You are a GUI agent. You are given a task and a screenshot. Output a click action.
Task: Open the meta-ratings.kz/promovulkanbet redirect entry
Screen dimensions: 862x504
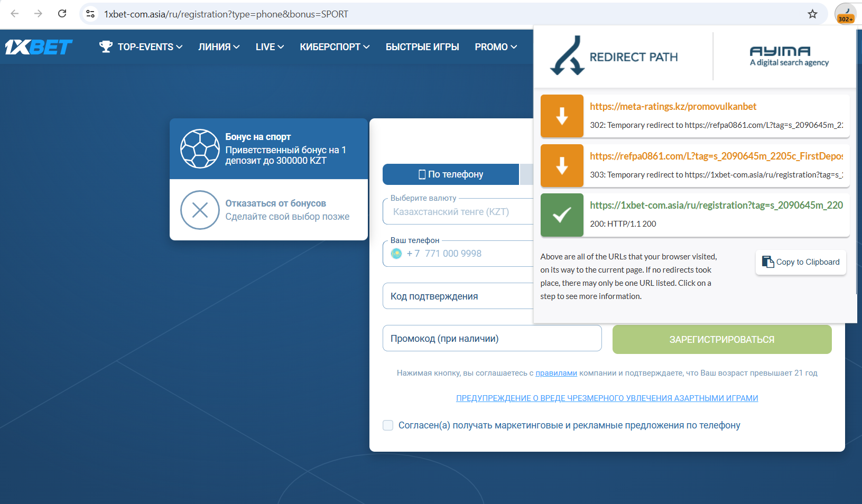(x=695, y=116)
